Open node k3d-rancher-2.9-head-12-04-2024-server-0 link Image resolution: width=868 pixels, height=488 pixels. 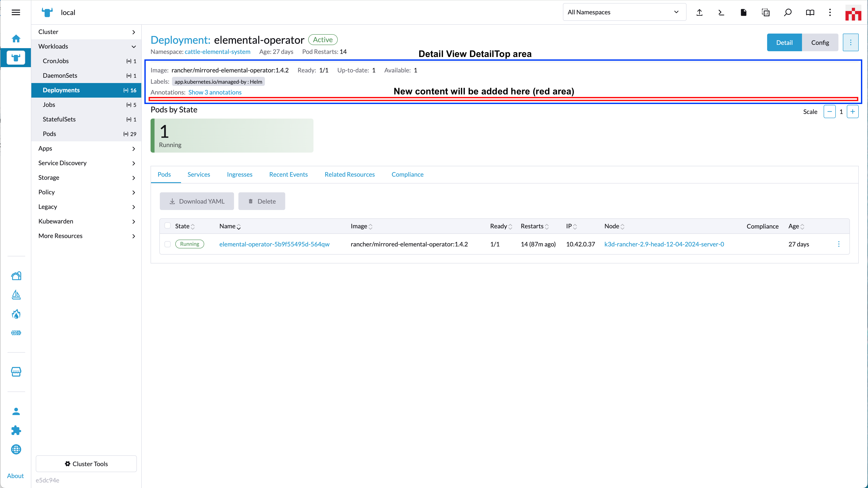[664, 244]
